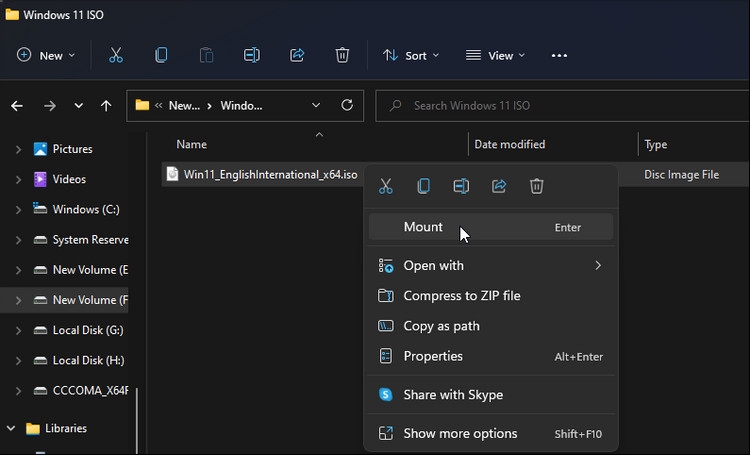Click the Compress to ZIP icon

click(x=386, y=296)
